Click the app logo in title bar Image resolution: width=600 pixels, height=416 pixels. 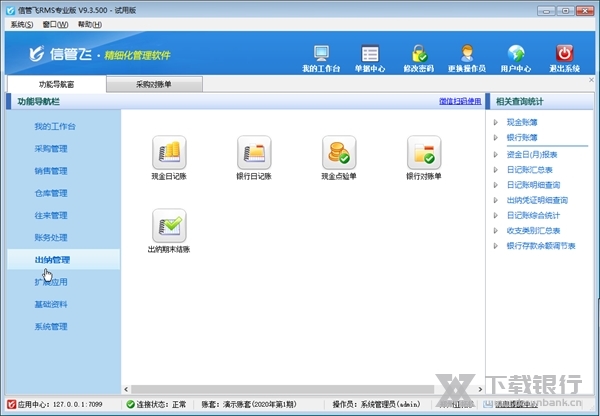pos(11,10)
